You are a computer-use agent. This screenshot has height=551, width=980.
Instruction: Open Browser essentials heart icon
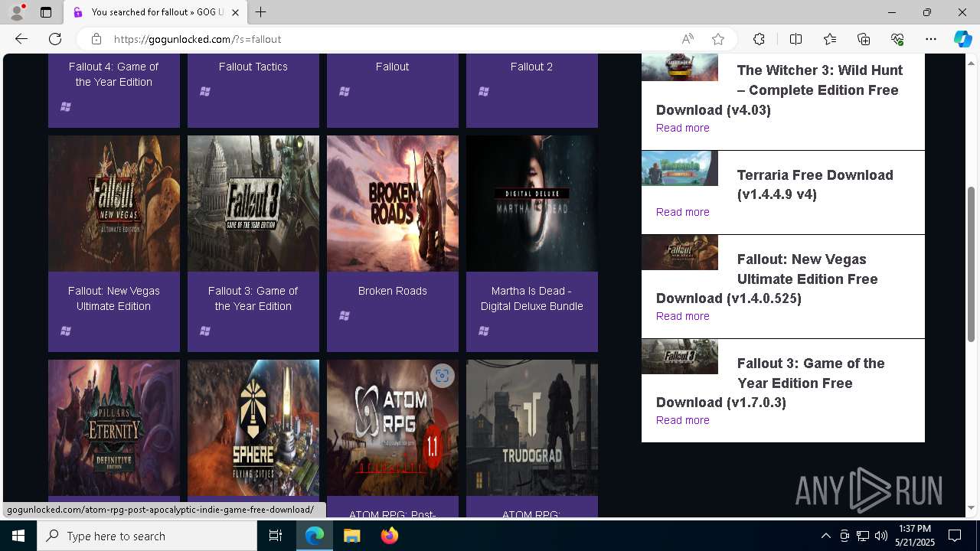point(897,39)
